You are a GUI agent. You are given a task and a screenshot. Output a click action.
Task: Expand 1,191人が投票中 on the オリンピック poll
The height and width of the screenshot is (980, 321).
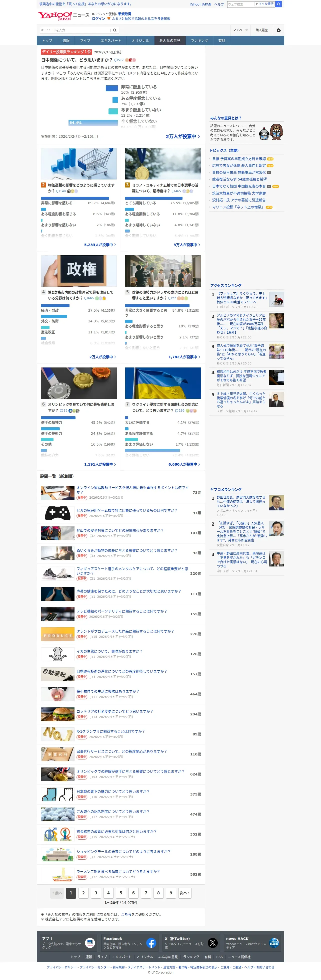click(100, 465)
